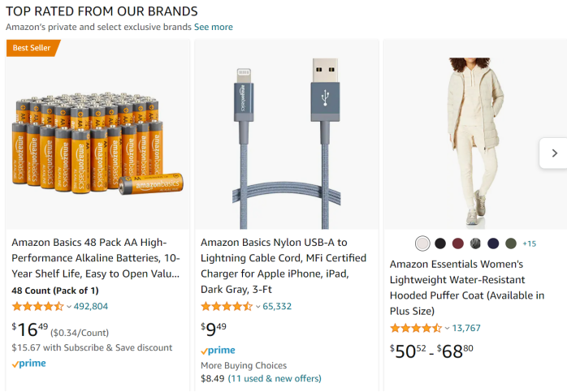Click the puffer coat star rating

pos(416,329)
